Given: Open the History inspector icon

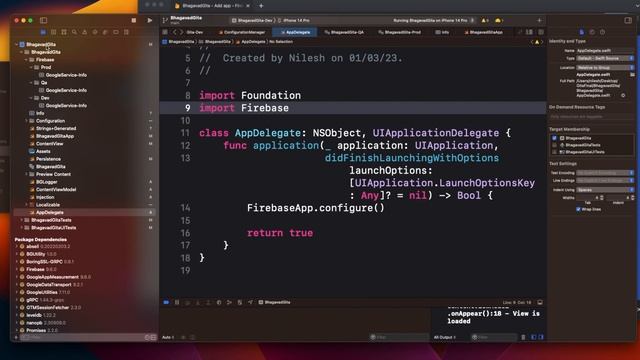Looking at the screenshot, I should point(592,32).
